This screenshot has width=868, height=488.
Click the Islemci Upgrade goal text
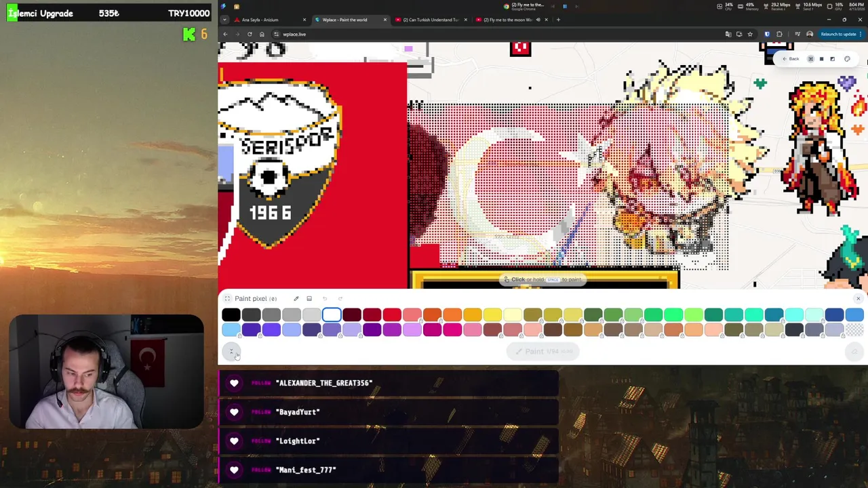tap(40, 13)
